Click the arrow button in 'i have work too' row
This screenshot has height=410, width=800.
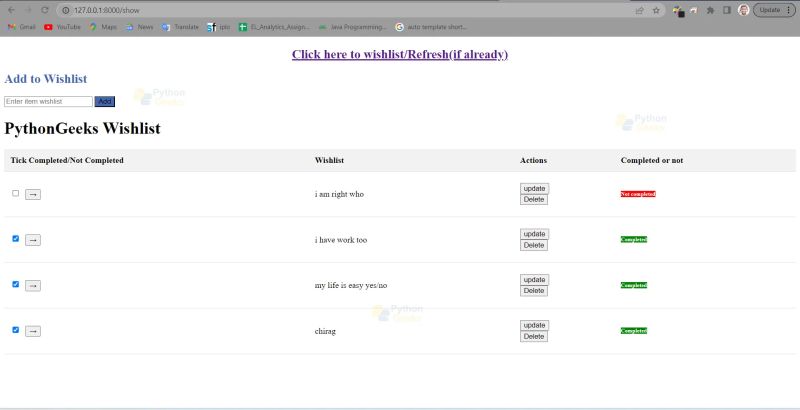pyautogui.click(x=33, y=240)
